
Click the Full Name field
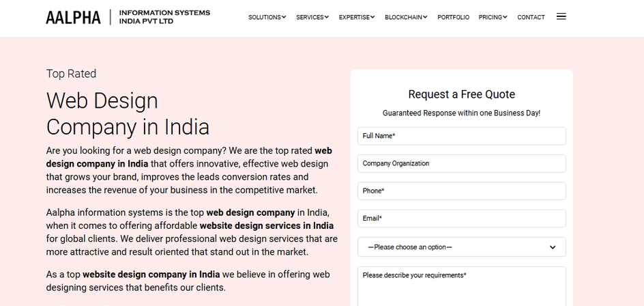461,136
